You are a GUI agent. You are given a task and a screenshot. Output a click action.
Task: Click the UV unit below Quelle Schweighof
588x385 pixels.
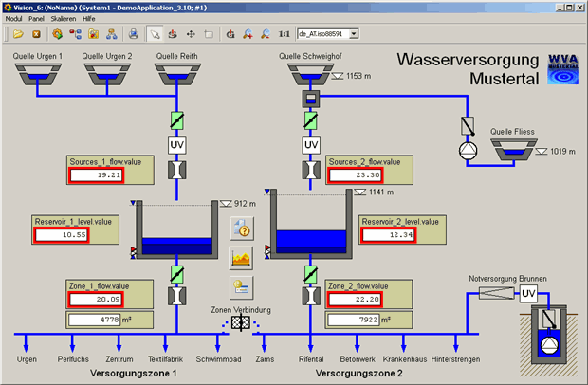point(311,145)
